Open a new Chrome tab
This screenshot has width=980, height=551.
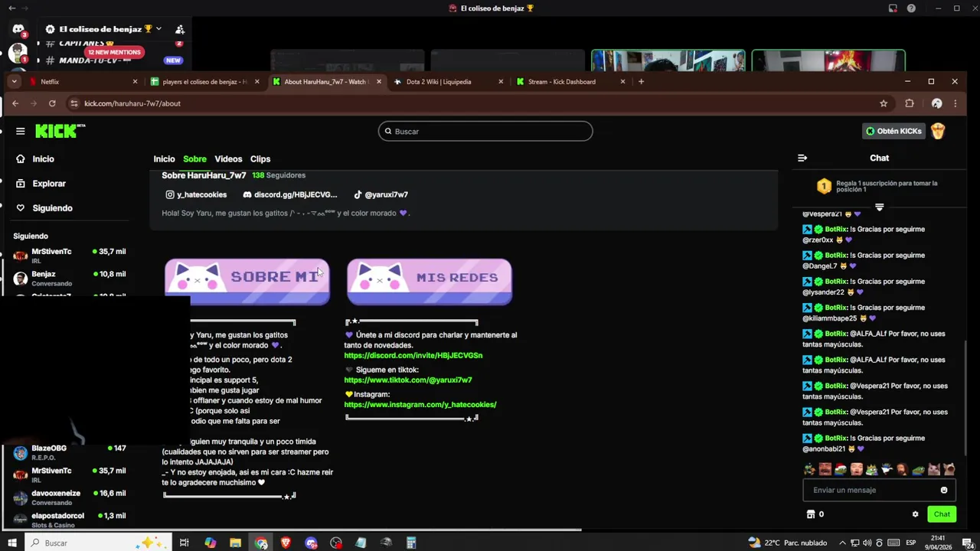[642, 81]
